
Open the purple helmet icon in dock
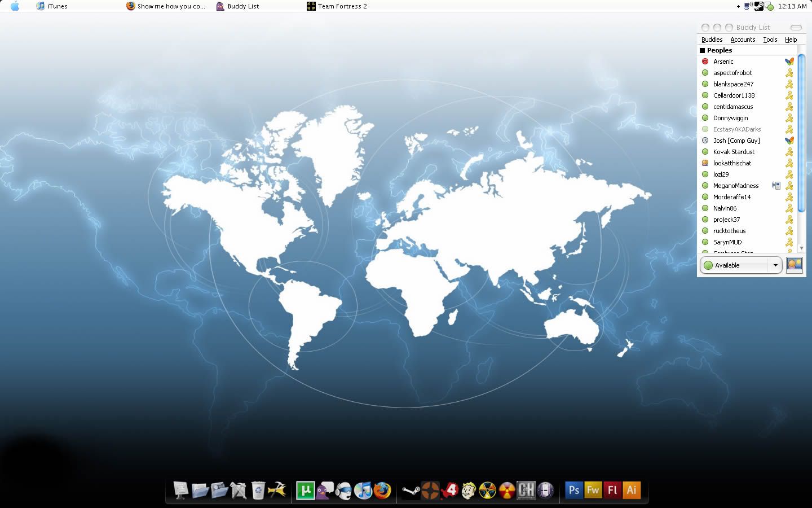click(545, 490)
